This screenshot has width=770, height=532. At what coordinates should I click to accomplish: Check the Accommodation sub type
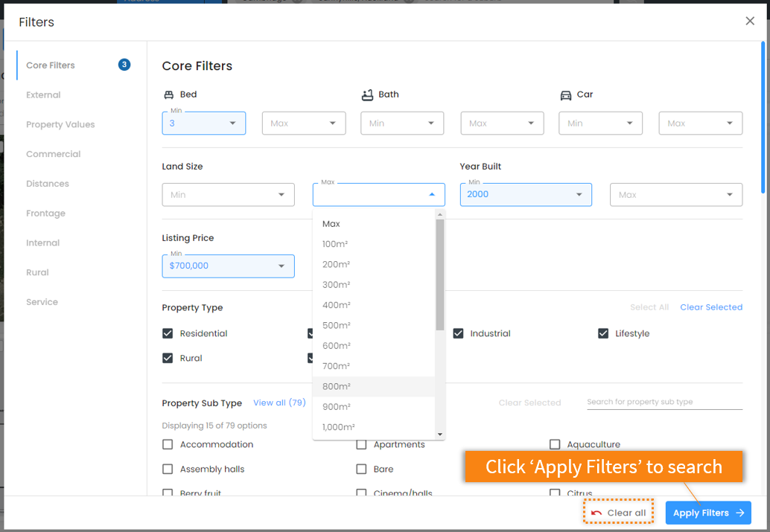(x=168, y=445)
